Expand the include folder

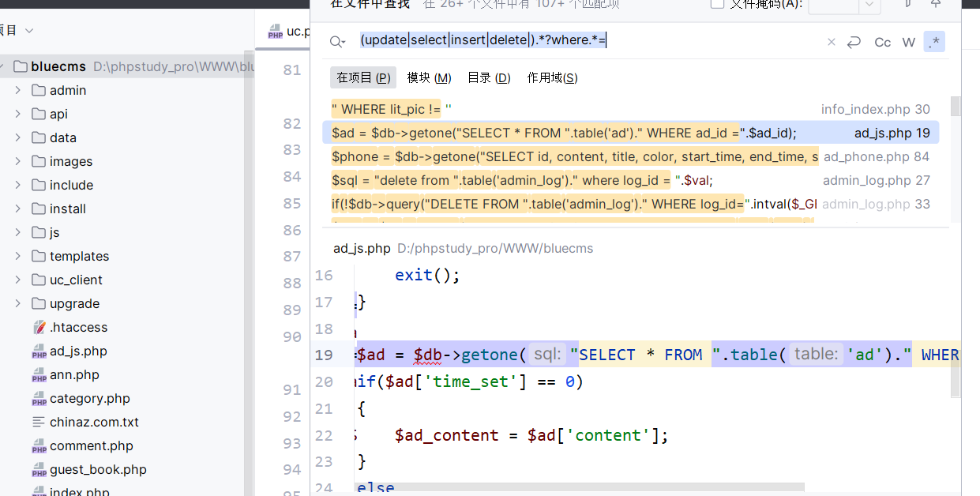[17, 185]
